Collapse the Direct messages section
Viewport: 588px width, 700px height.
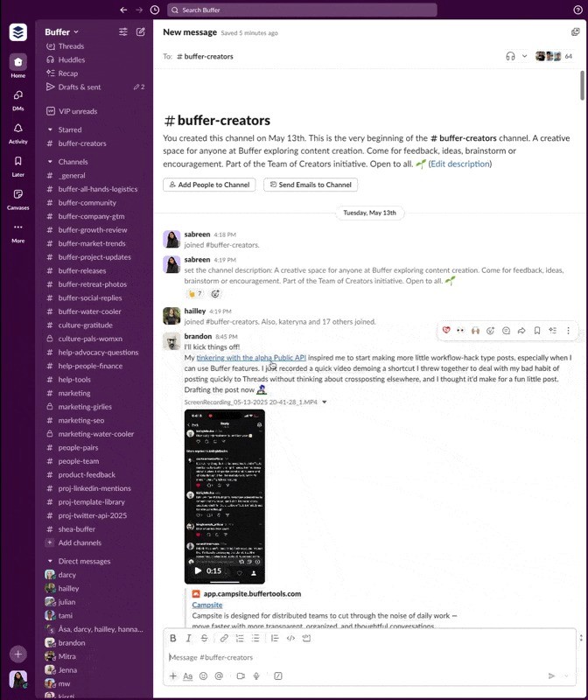coord(50,561)
